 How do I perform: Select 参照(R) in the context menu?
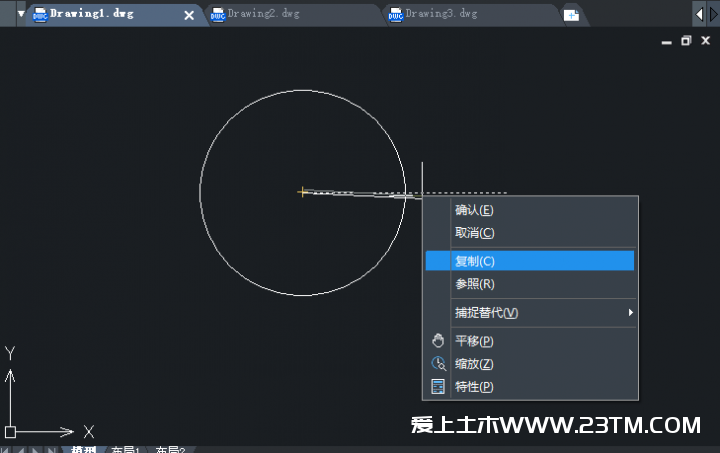475,284
